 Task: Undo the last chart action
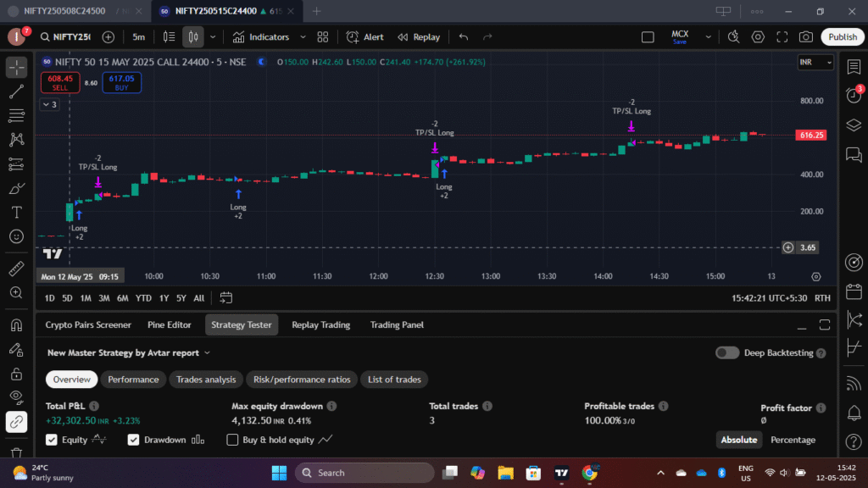(464, 37)
